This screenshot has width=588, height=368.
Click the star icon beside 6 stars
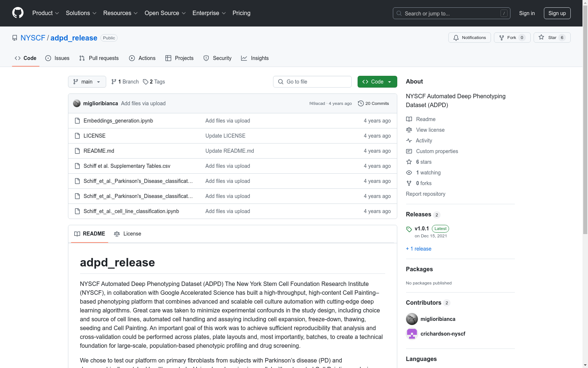(x=409, y=162)
